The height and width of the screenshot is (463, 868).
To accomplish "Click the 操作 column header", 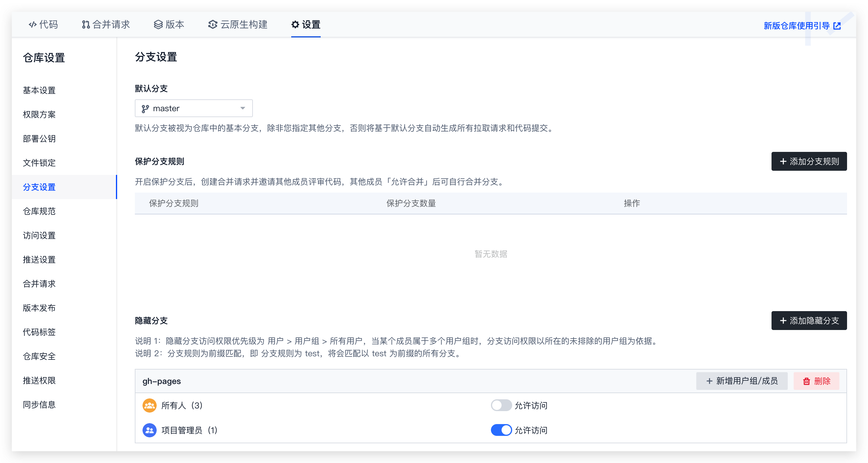I will [632, 203].
